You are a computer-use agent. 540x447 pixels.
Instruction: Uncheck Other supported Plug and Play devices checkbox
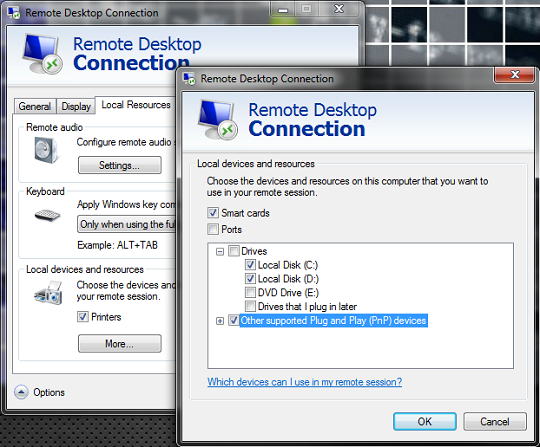[233, 320]
